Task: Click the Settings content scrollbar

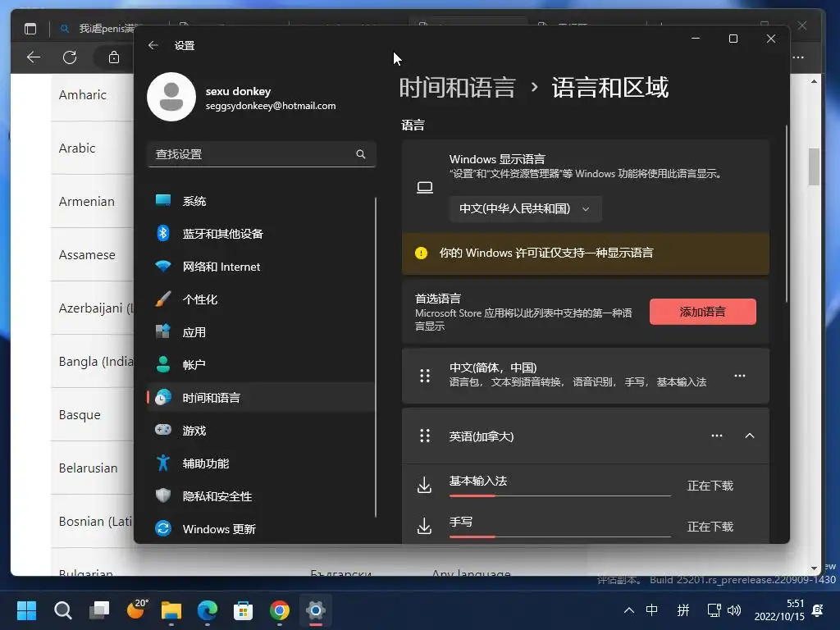Action: pos(786,214)
